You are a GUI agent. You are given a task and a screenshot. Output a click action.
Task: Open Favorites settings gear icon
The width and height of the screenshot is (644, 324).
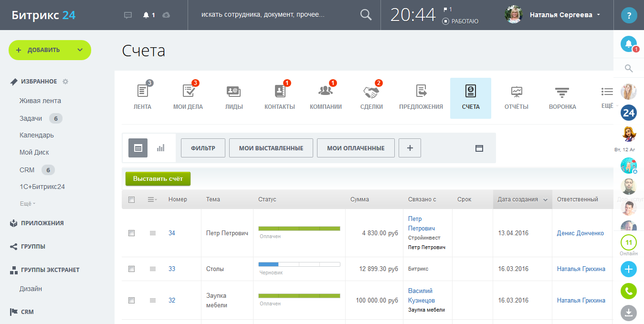65,82
